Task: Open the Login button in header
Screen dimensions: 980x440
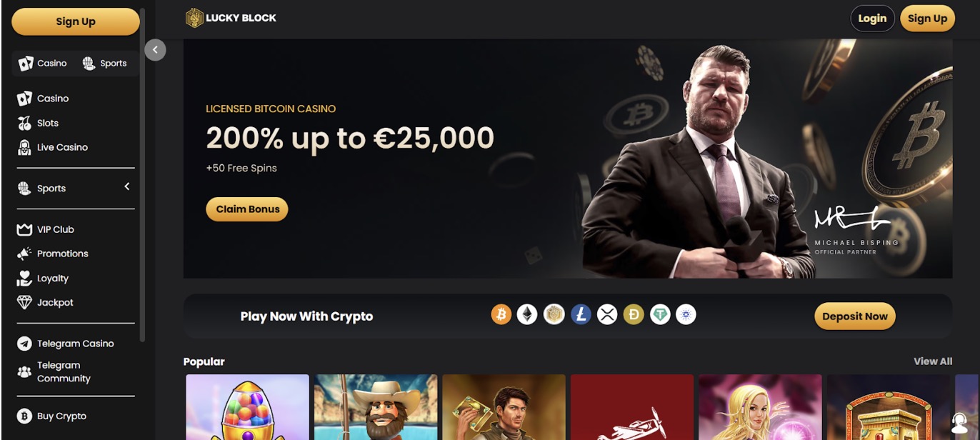Action: (x=872, y=19)
